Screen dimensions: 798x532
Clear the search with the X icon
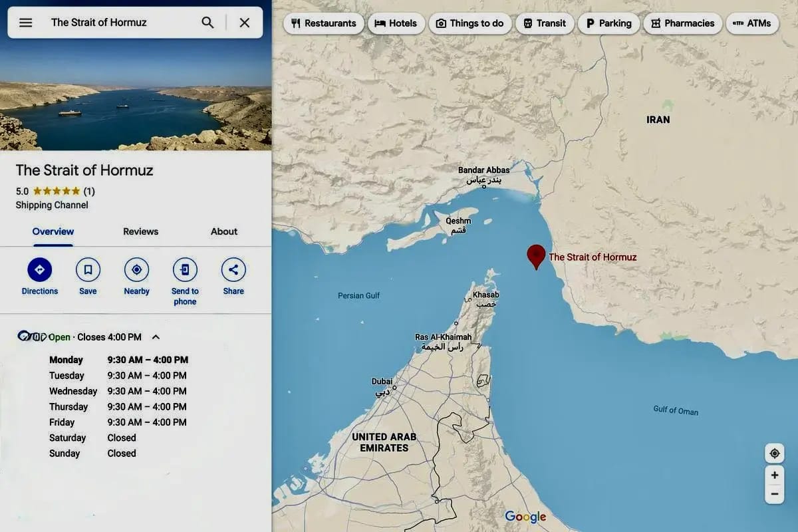point(245,23)
